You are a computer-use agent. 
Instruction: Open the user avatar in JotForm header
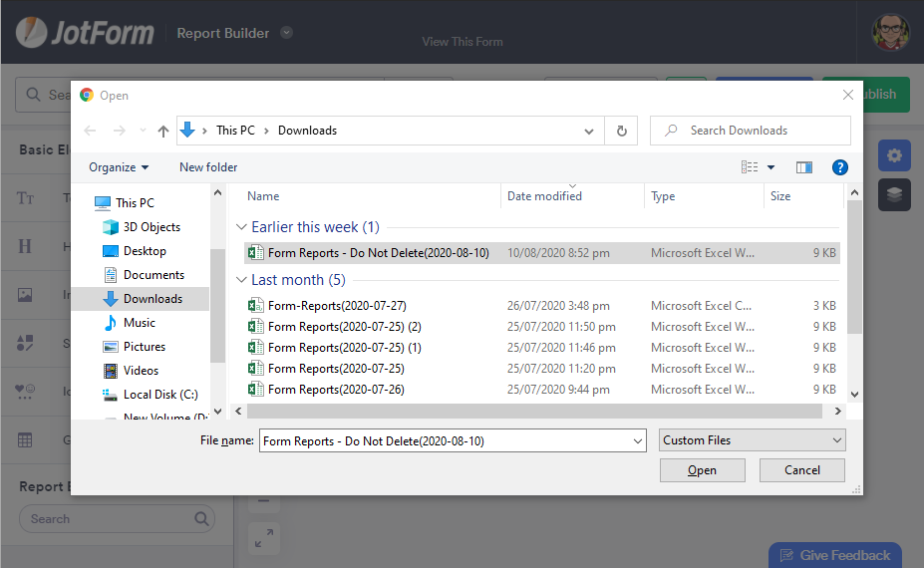pos(890,32)
